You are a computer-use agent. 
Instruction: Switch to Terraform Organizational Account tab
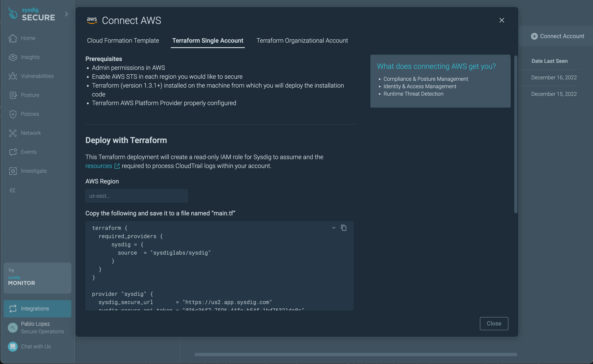(302, 40)
